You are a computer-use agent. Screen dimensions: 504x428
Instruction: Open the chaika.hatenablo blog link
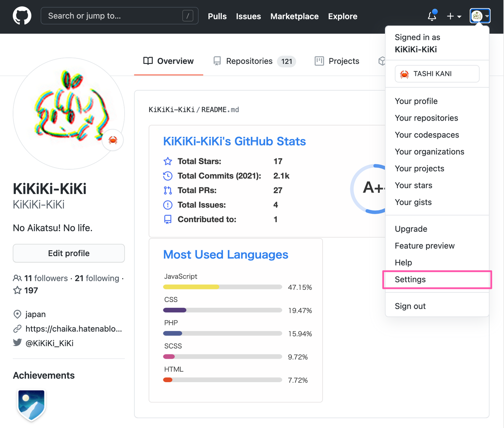point(73,328)
